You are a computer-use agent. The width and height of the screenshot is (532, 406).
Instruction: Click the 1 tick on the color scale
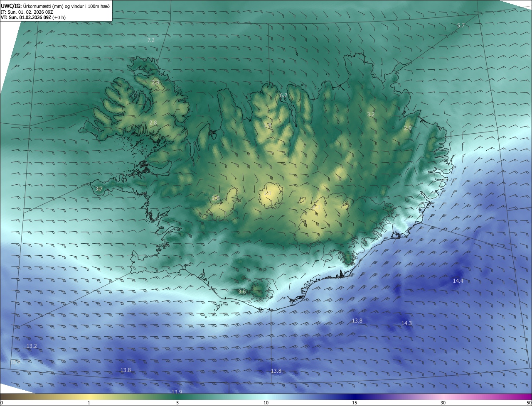point(89,403)
